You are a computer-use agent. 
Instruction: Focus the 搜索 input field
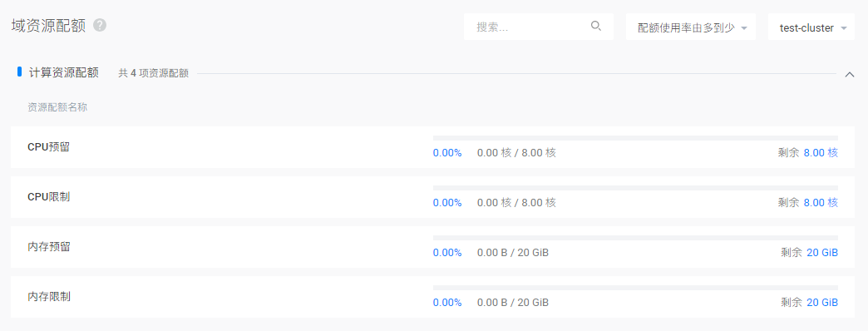(x=539, y=27)
